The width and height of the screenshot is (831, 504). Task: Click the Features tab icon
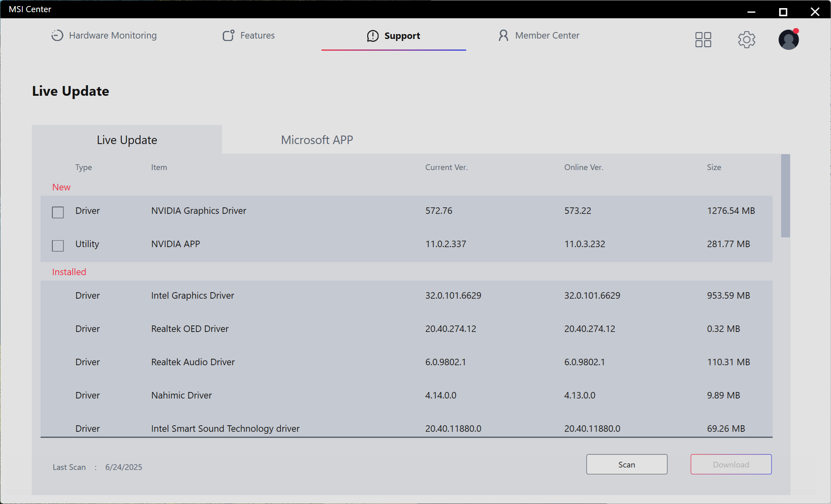click(228, 35)
